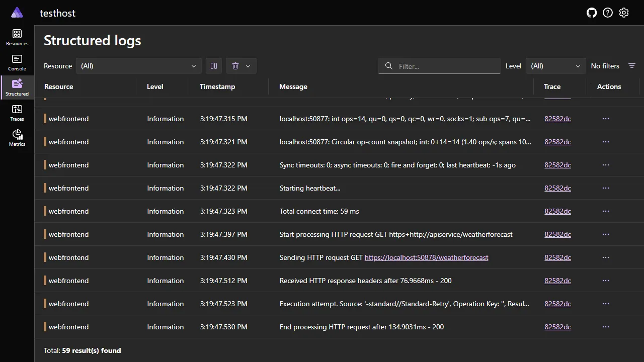
Task: Open the Console logs page
Action: click(17, 61)
